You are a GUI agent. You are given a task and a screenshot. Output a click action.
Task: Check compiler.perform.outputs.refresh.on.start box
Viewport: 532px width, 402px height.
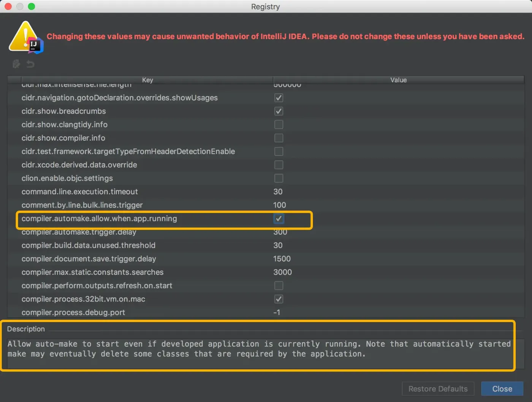pyautogui.click(x=279, y=286)
